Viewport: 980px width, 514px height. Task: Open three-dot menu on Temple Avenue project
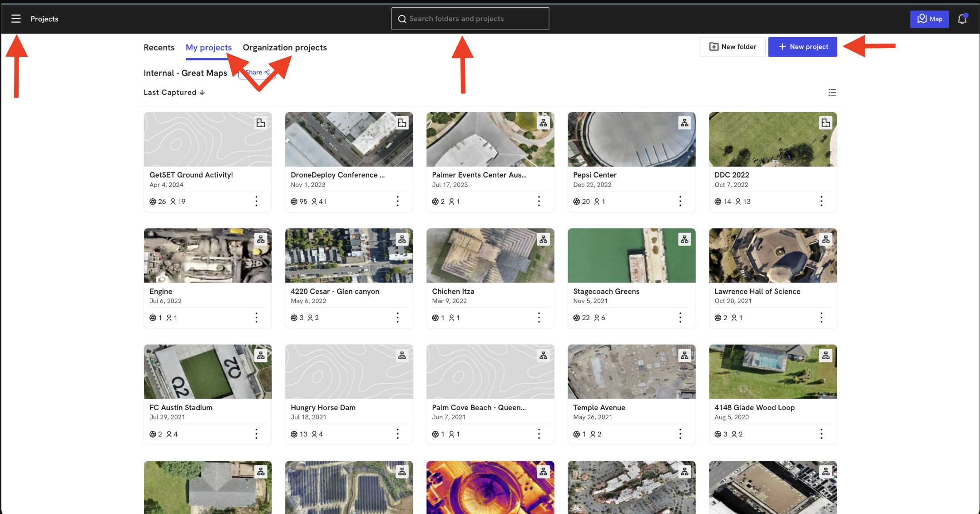click(x=680, y=434)
